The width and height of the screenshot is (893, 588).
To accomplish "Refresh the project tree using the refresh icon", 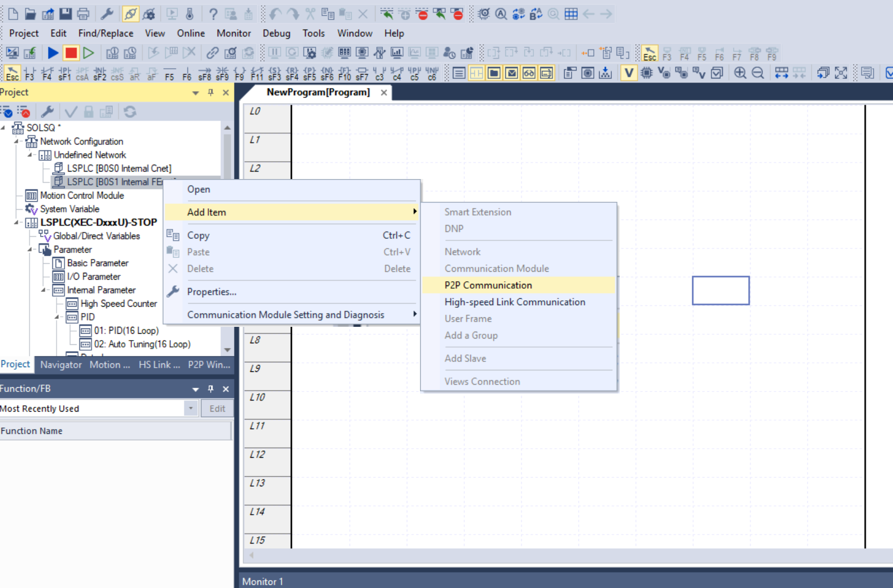I will (130, 112).
